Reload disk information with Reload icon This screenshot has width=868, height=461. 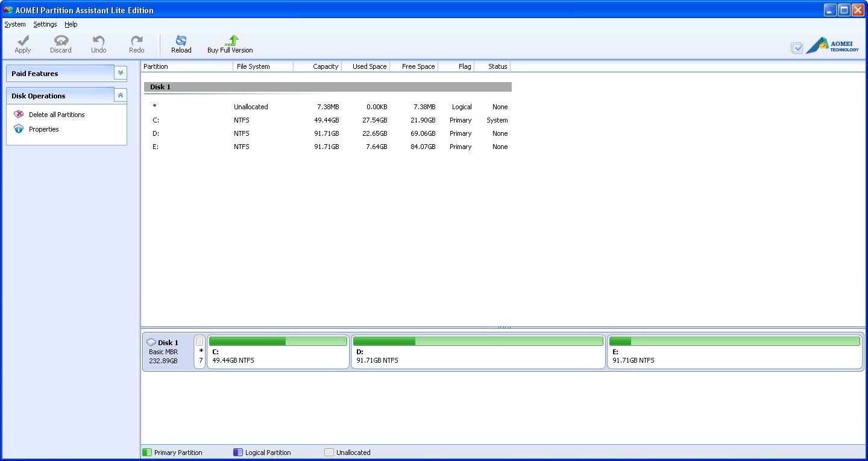(181, 40)
